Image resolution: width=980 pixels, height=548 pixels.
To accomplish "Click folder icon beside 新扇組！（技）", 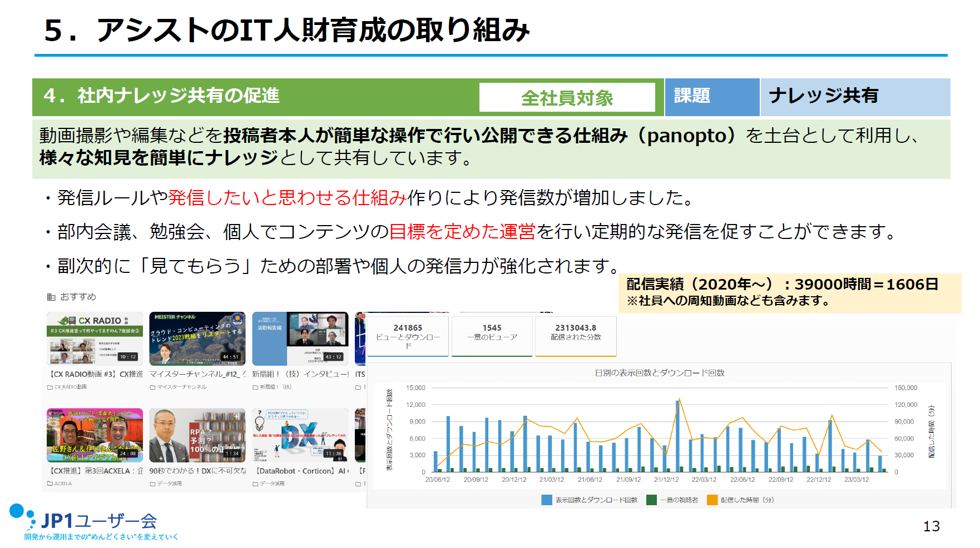I will [x=255, y=387].
